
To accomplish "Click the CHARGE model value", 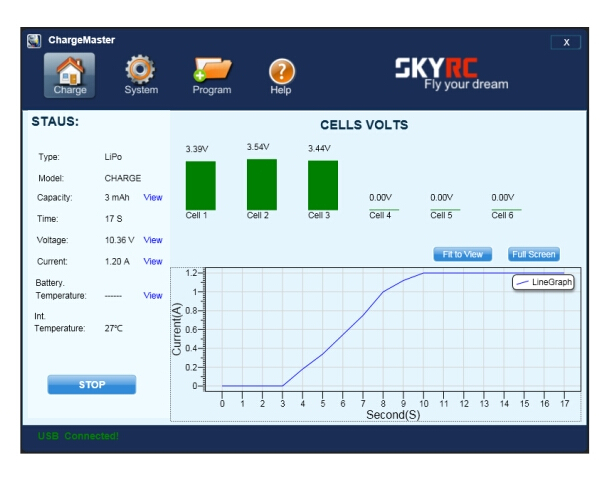I will point(123,178).
